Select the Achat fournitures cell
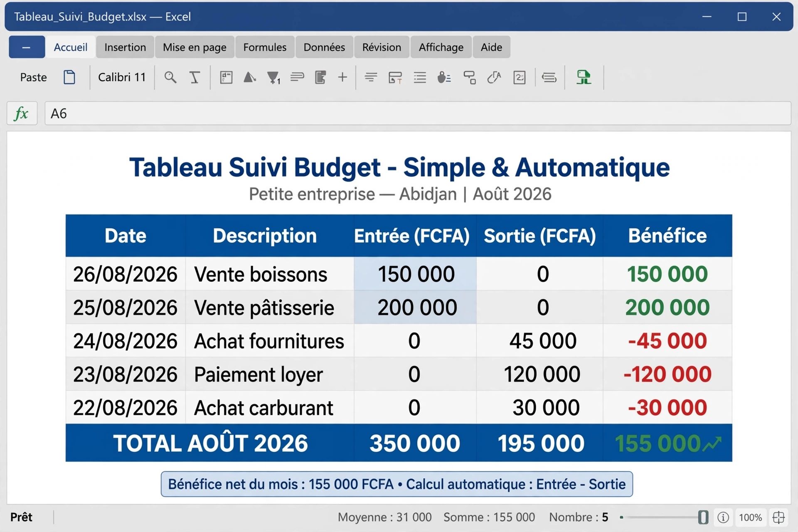Viewport: 798px width, 532px height. tap(269, 341)
